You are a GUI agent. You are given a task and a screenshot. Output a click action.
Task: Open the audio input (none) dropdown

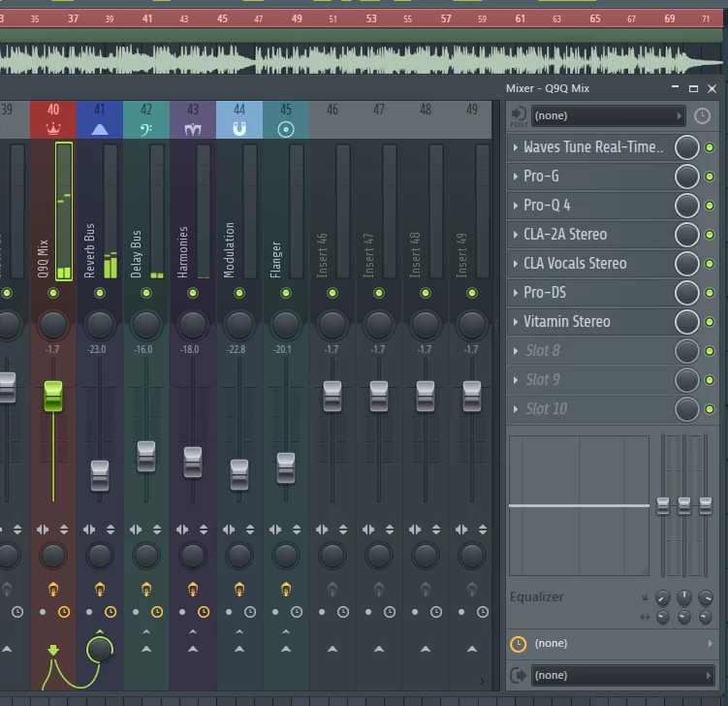607,115
